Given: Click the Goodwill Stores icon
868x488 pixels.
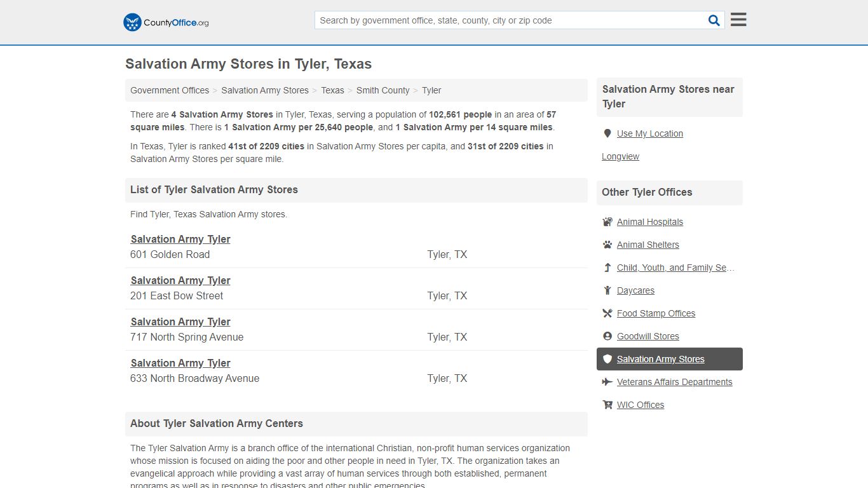Looking at the screenshot, I should tap(607, 336).
